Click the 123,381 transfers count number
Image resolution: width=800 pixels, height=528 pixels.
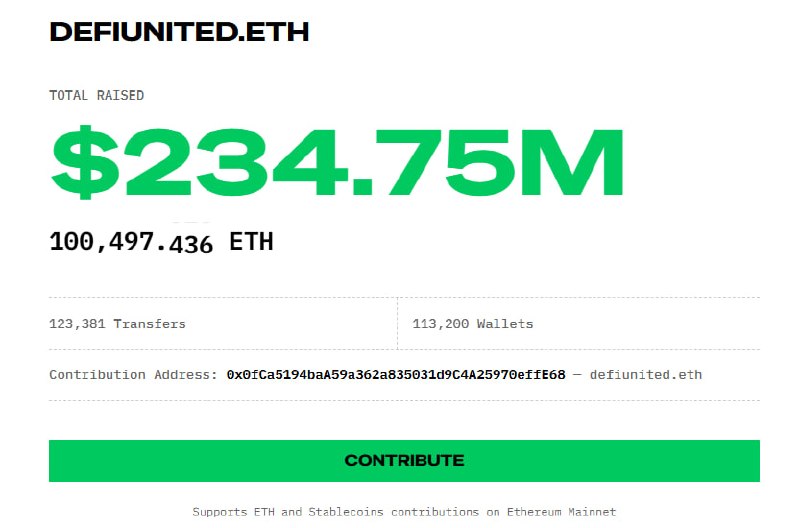point(77,324)
